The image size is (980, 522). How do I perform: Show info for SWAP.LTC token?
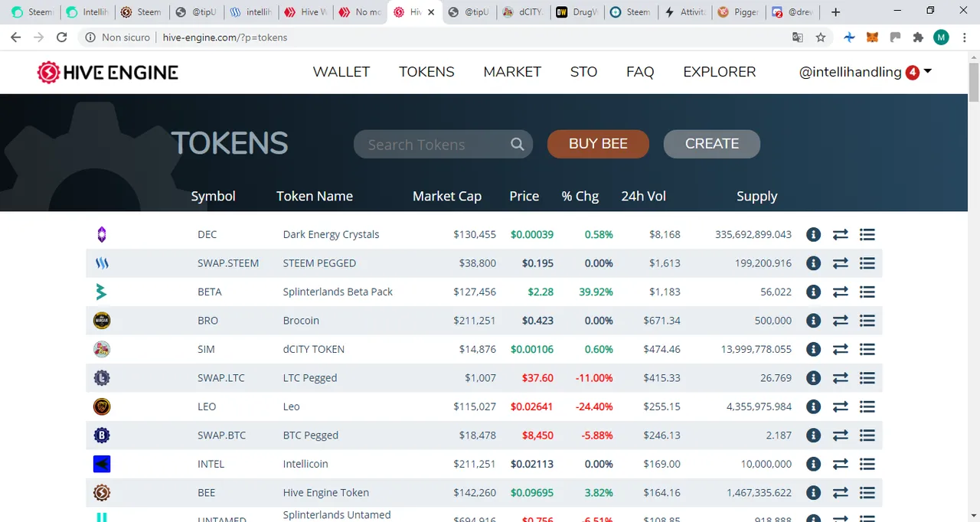pos(813,378)
